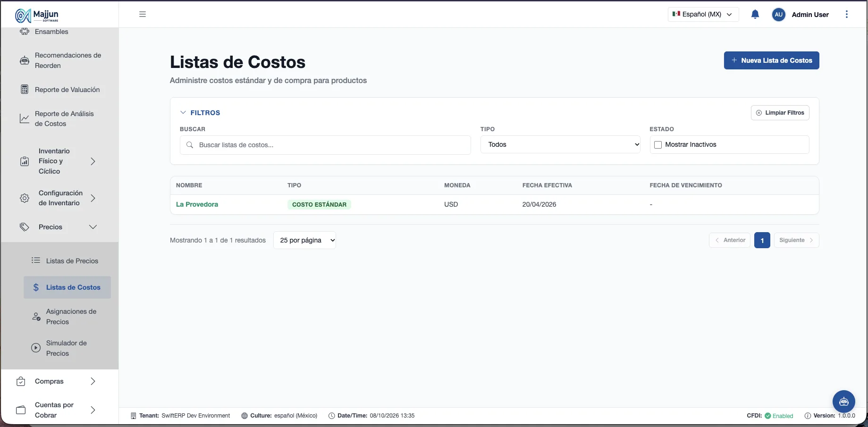This screenshot has width=868, height=427.
Task: Change the 25 por página selector
Action: point(304,240)
